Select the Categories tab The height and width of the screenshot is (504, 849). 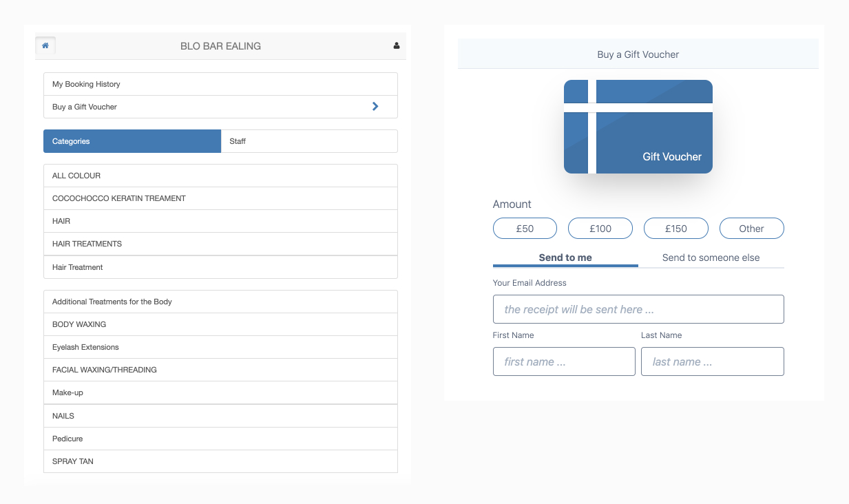(x=132, y=141)
